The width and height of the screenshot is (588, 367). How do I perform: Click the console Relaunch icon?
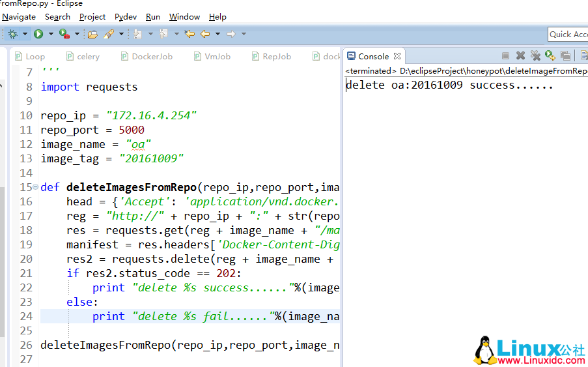[550, 56]
